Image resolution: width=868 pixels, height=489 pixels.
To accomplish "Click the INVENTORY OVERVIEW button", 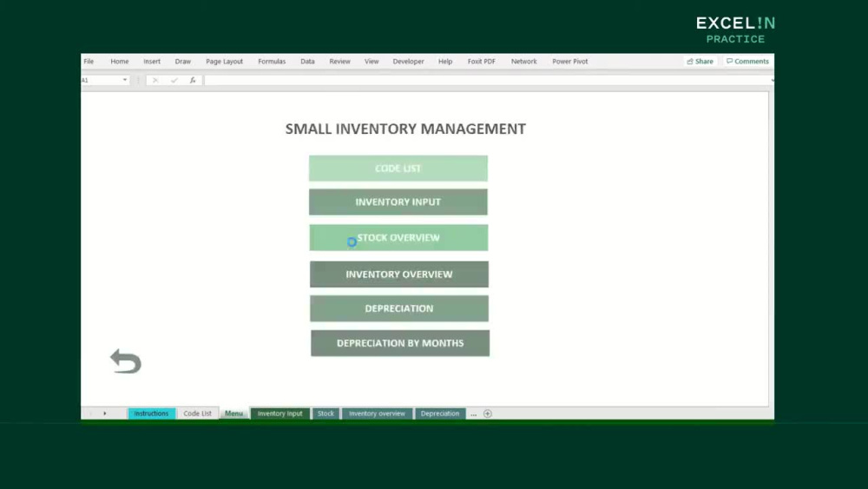I will [x=399, y=274].
